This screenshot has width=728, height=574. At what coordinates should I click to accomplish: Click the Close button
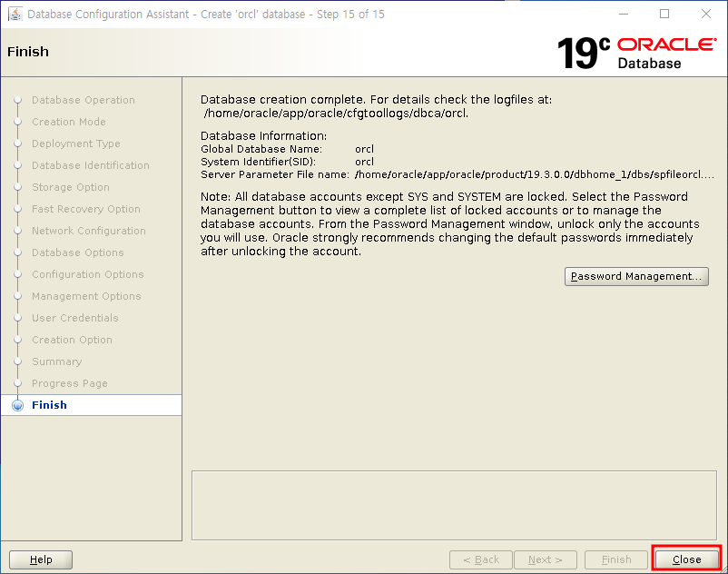686,559
